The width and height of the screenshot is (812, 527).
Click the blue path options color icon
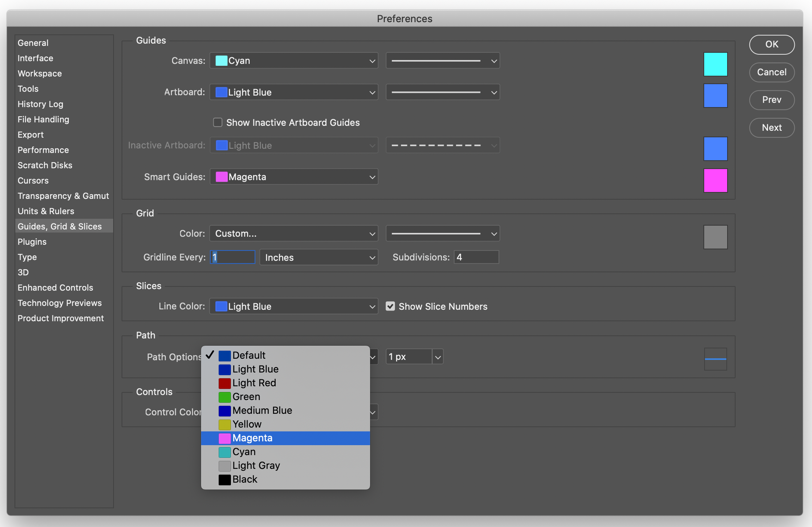point(716,359)
